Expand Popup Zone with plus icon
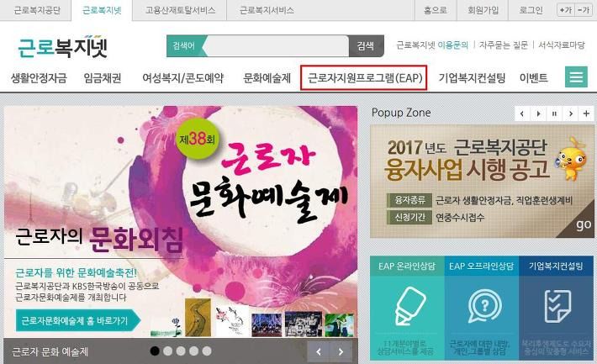The width and height of the screenshot is (597, 364). tap(586, 113)
